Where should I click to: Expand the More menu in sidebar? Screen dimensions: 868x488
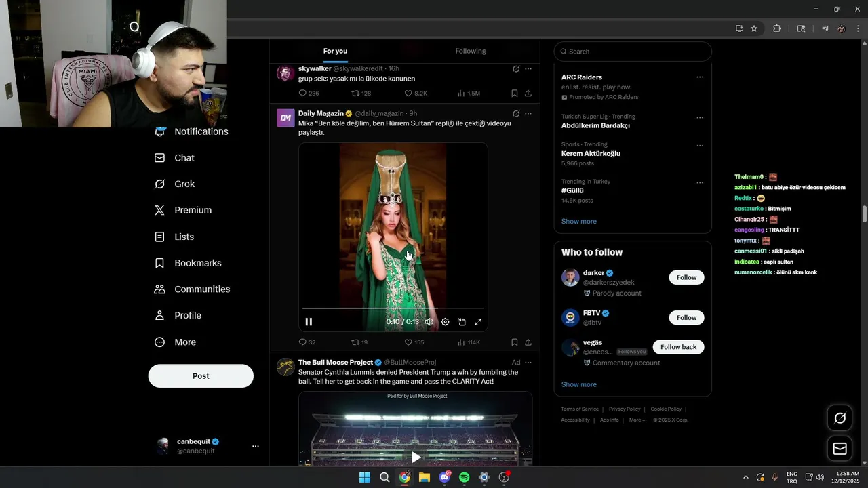176,342
